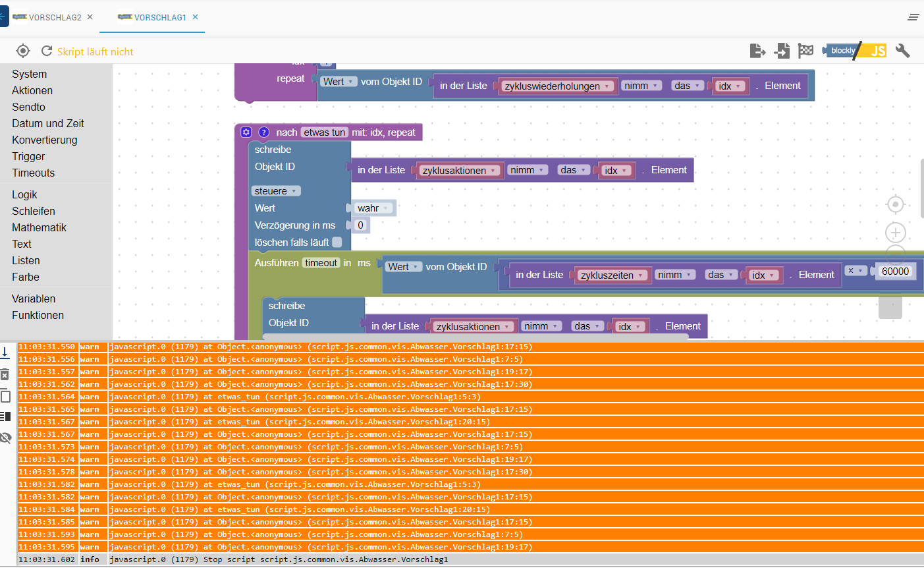This screenshot has width=924, height=568.
Task: Open the function settings gear icon
Action: click(246, 132)
